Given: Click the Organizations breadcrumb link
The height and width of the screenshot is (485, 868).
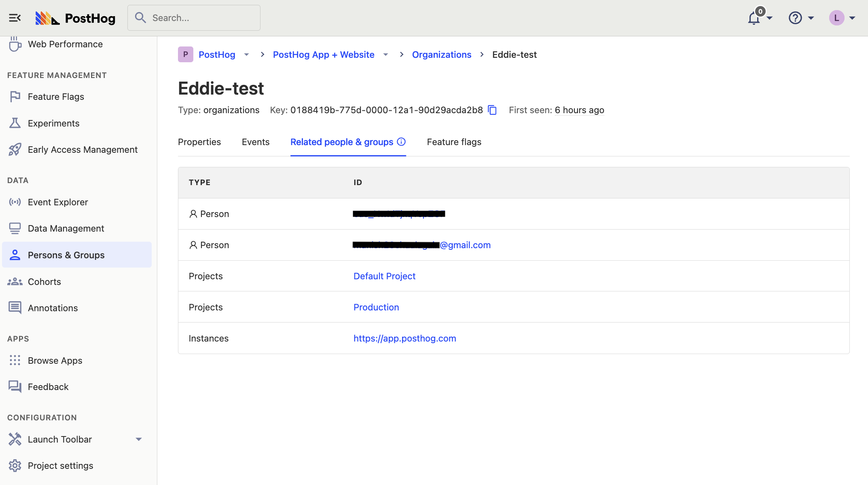Looking at the screenshot, I should tap(441, 55).
